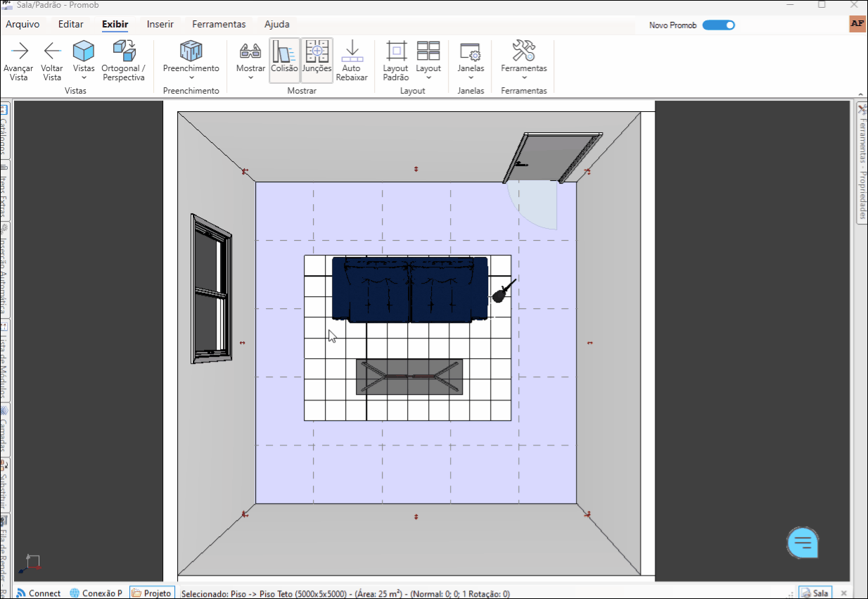
Task: Click the Voltar Vista arrow icon
Action: (52, 51)
